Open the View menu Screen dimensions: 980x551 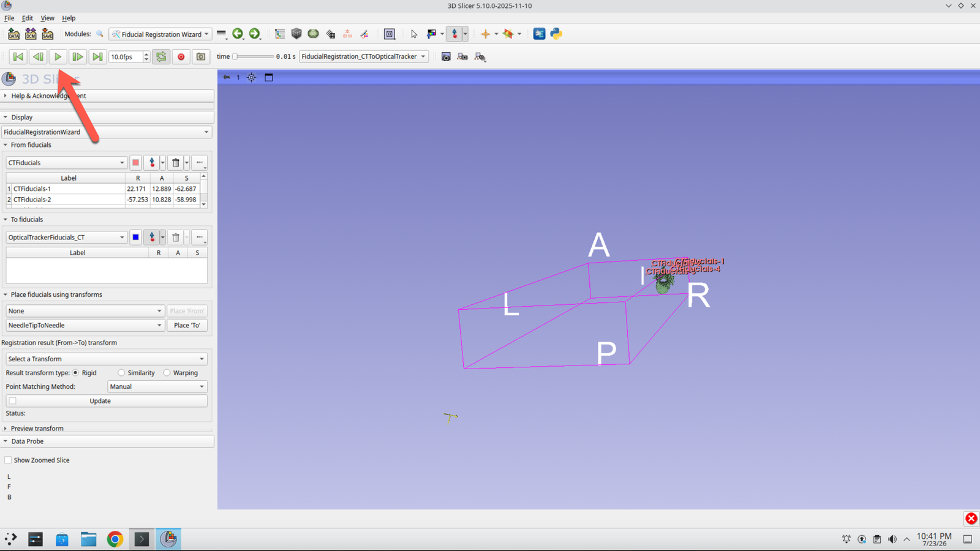(47, 18)
